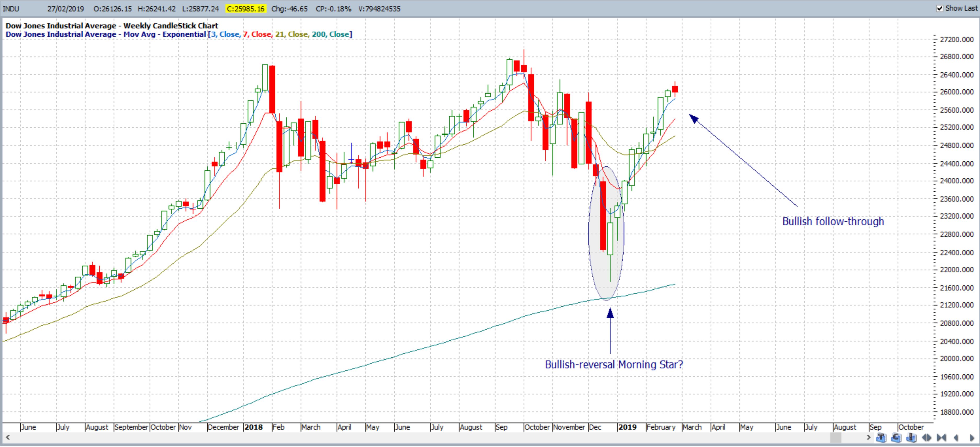This screenshot has height=447, width=980.
Task: Click the 18800.000 price axis label
Action: [x=957, y=412]
